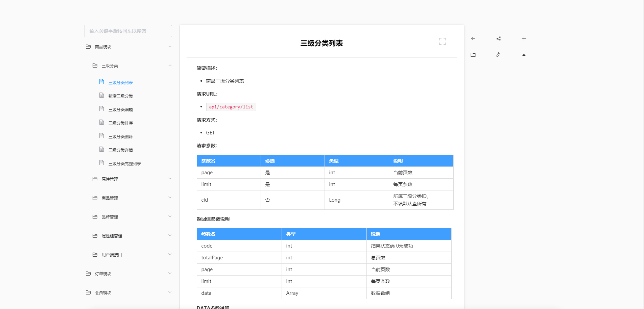This screenshot has width=644, height=309.
Task: Click the 结果状态码 0为成功 description cell
Action: pyautogui.click(x=409, y=246)
